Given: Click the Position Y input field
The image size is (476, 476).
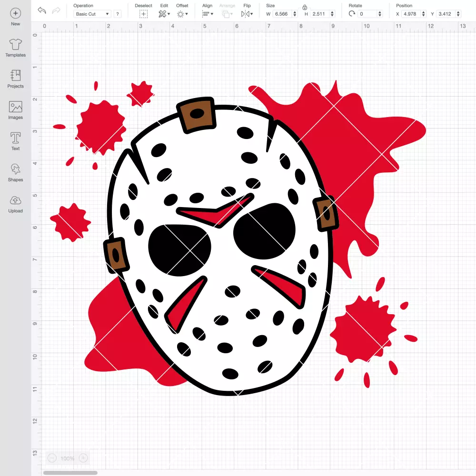Looking at the screenshot, I should coord(446,14).
